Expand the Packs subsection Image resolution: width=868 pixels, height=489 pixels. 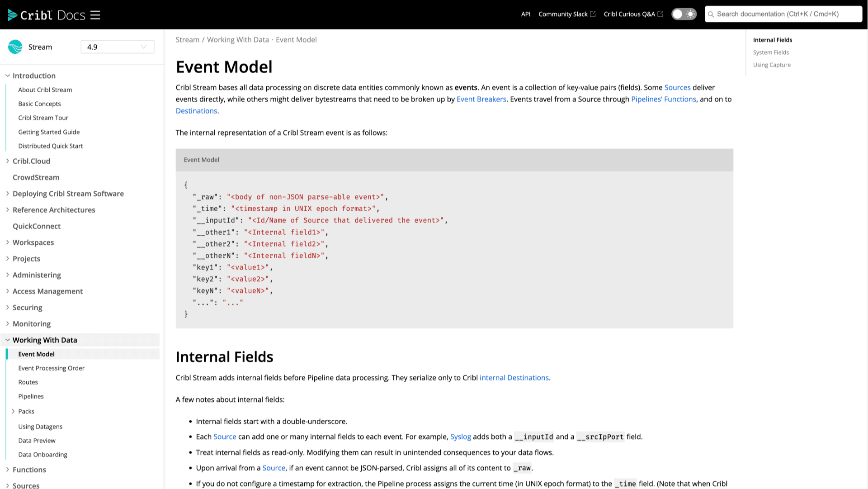click(13, 411)
